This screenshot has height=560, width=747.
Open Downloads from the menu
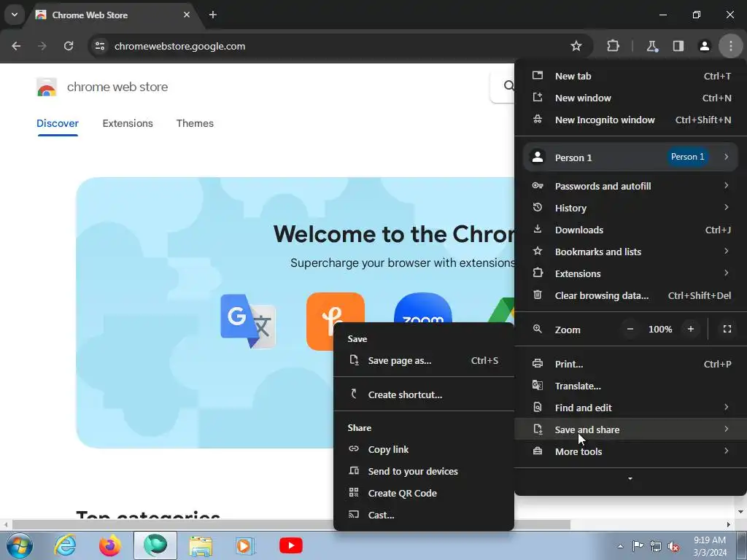(x=631, y=230)
